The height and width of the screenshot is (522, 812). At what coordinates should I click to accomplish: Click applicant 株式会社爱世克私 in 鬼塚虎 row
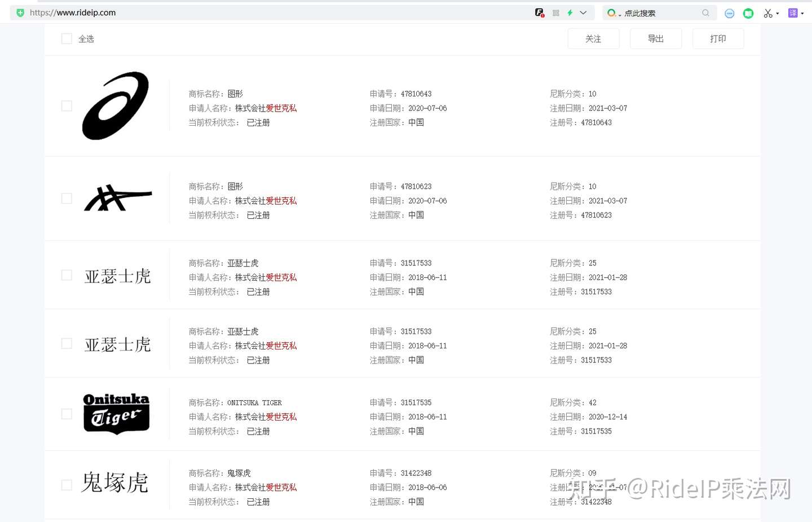point(266,488)
